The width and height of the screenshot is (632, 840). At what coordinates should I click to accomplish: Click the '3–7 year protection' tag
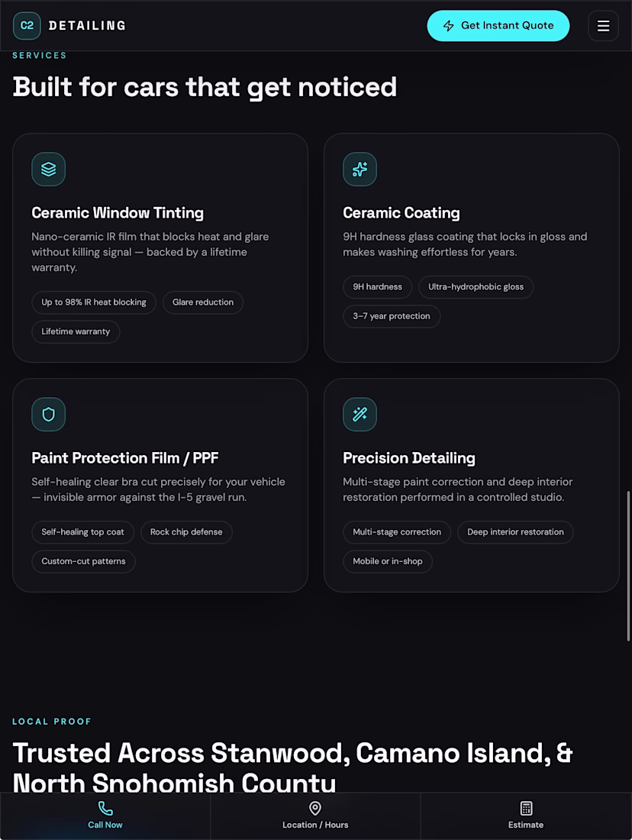(x=392, y=316)
